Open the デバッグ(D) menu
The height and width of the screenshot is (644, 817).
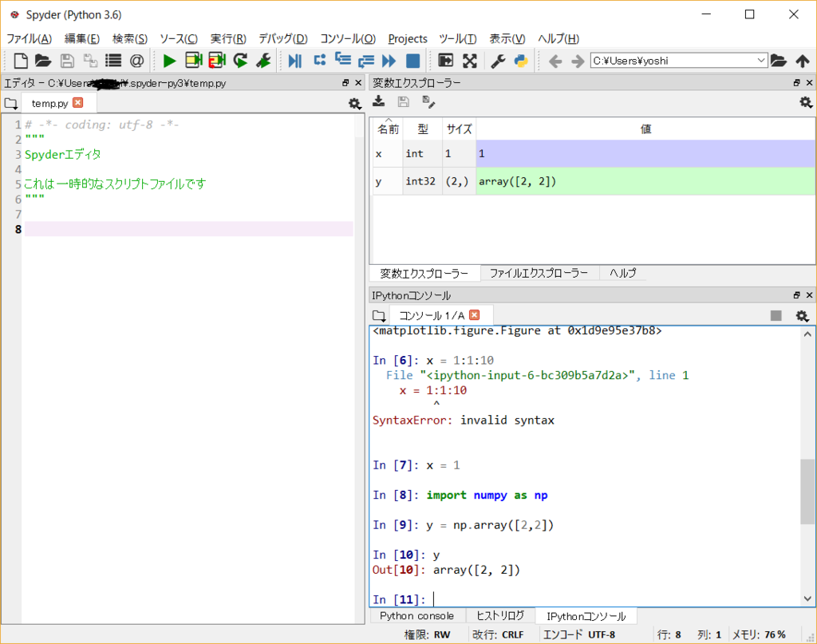[x=283, y=38]
